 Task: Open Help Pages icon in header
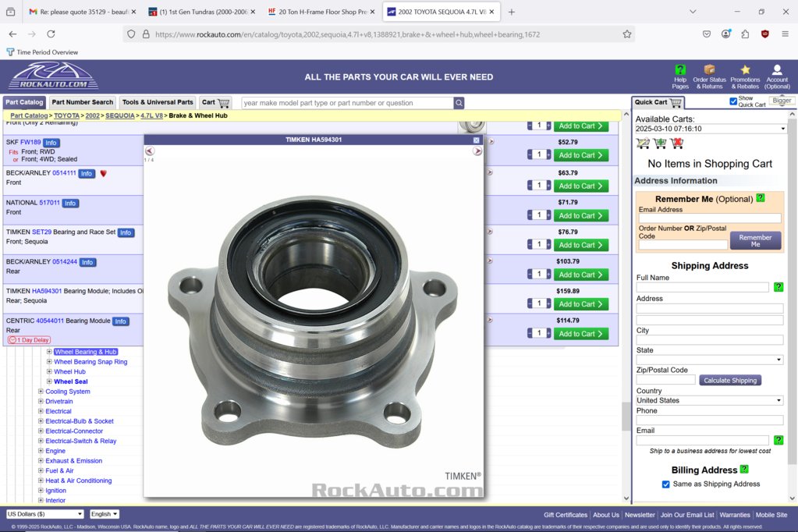point(680,76)
